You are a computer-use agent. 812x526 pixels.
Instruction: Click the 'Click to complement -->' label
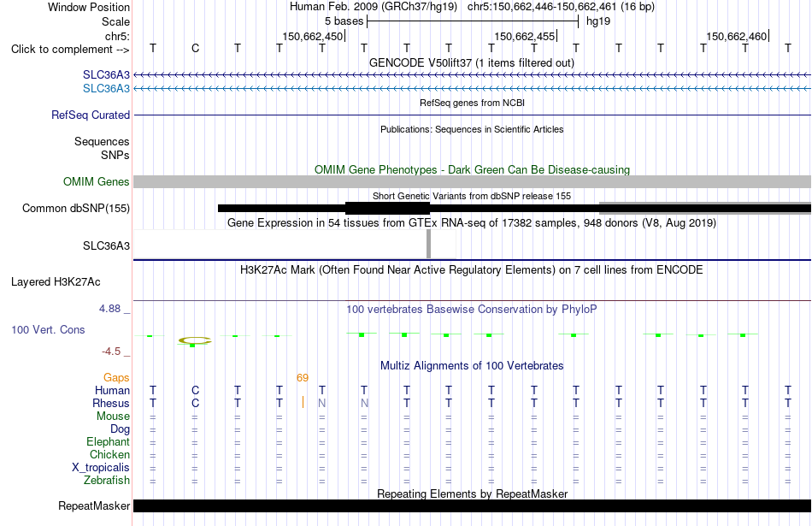coord(70,50)
